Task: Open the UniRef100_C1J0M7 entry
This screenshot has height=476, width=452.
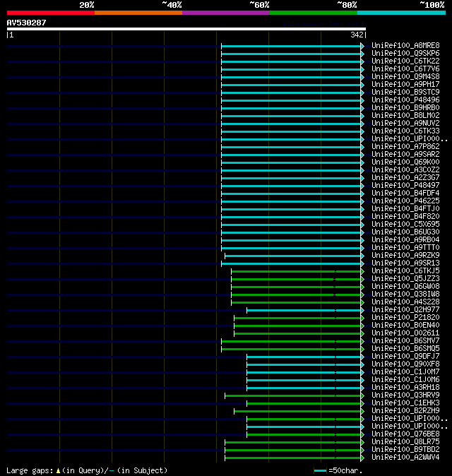Action: tap(405, 372)
